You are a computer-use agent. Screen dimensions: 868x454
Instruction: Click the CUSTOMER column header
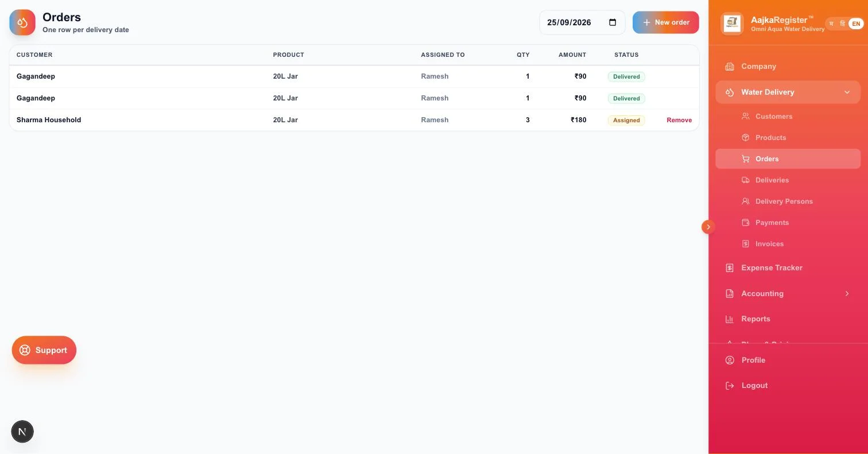pyautogui.click(x=34, y=55)
